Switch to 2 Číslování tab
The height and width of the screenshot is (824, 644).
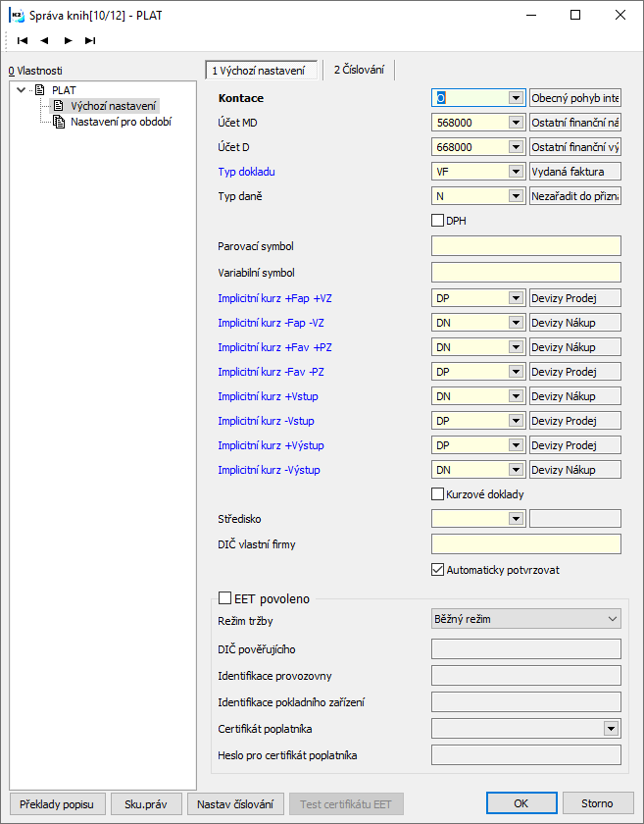point(359,70)
